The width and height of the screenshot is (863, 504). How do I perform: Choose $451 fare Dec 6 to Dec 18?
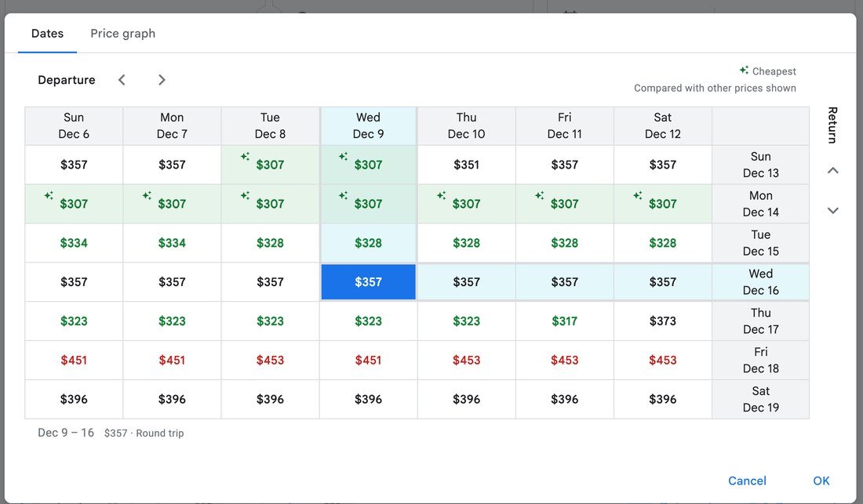pyautogui.click(x=74, y=360)
